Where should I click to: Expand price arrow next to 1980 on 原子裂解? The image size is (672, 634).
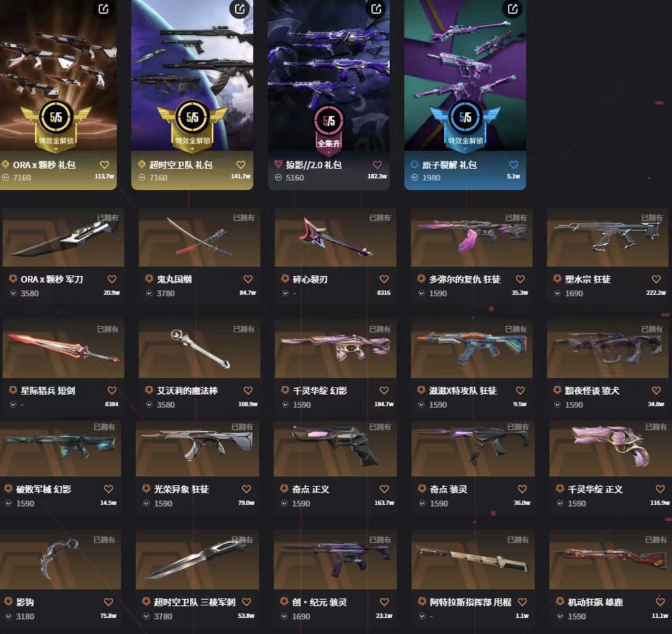pos(414,177)
